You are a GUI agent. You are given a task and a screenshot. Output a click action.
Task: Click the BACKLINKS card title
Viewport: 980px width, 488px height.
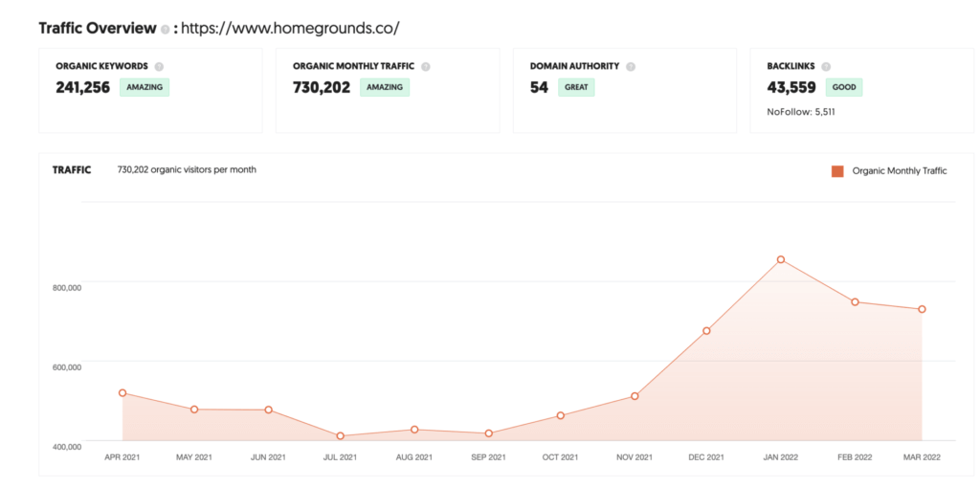791,66
